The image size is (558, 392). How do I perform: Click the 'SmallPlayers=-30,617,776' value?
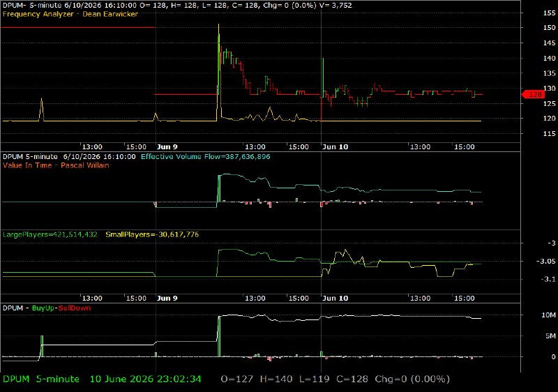152,235
